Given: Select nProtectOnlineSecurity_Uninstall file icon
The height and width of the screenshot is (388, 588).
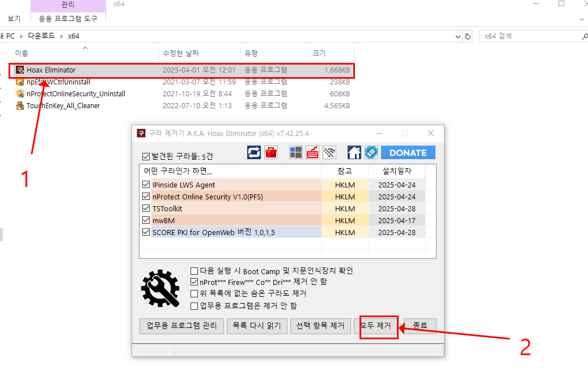Looking at the screenshot, I should tap(20, 93).
